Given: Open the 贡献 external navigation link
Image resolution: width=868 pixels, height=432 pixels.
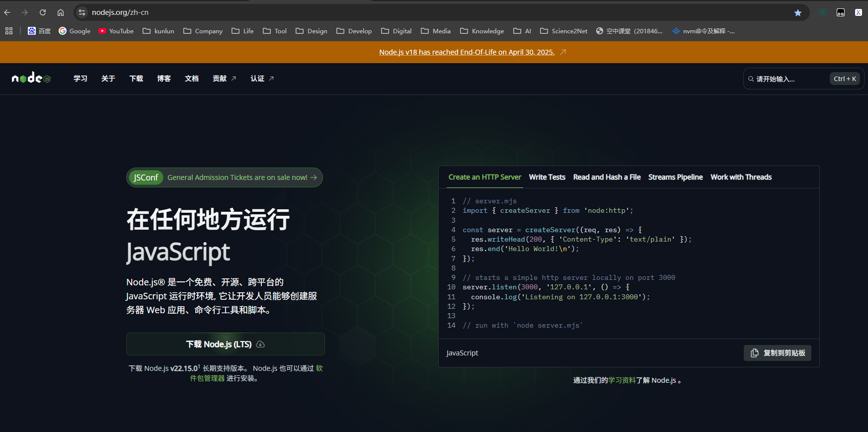Looking at the screenshot, I should pyautogui.click(x=224, y=79).
